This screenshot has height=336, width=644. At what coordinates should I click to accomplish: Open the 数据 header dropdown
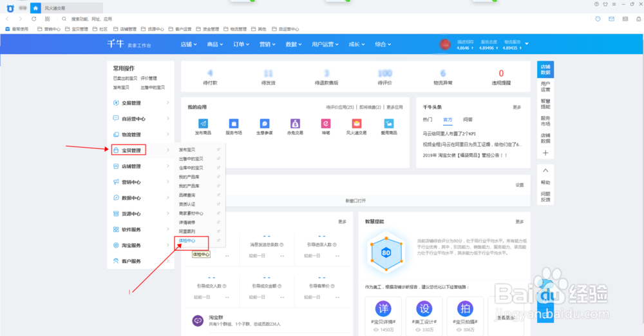(x=294, y=44)
